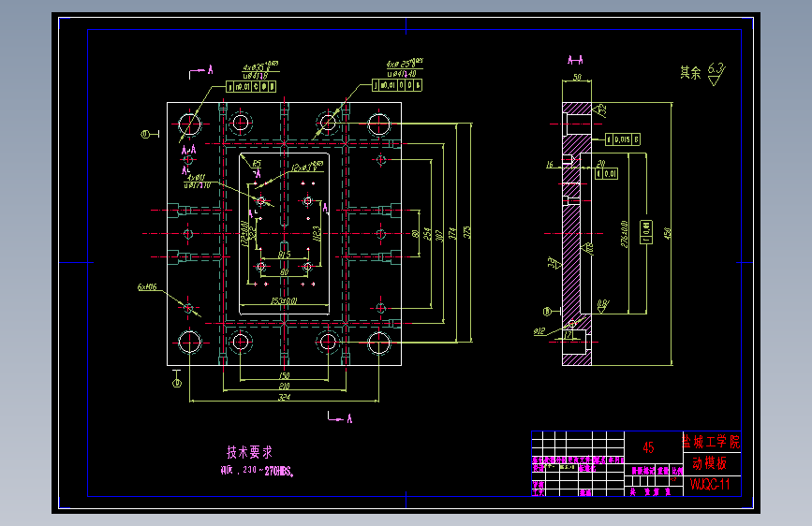Select the ø12 hole callout on section view
Image resolution: width=812 pixels, height=526 pixels.
click(539, 330)
